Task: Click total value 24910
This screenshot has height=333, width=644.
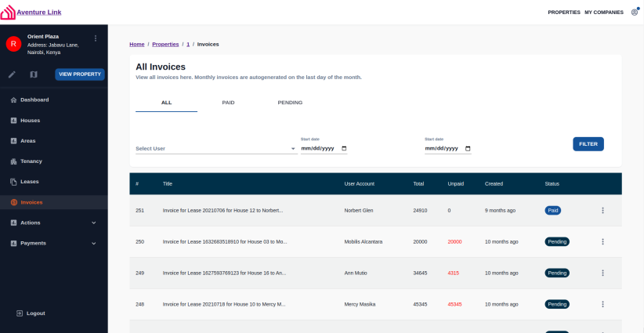Action: [420, 211]
